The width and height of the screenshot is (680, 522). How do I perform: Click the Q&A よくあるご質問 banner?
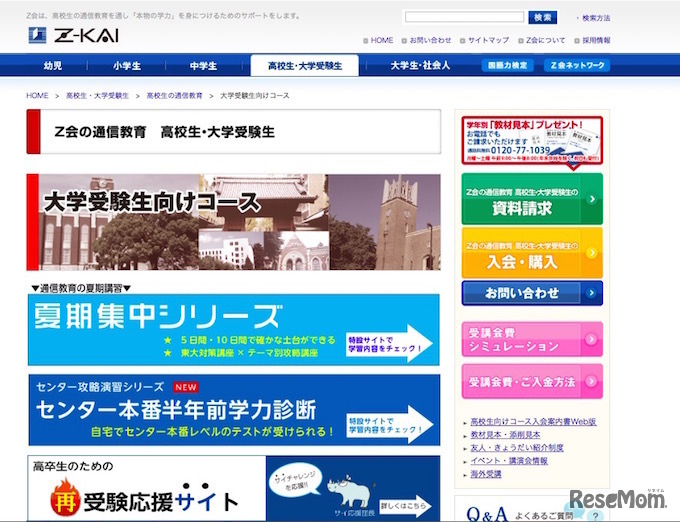pos(532,509)
